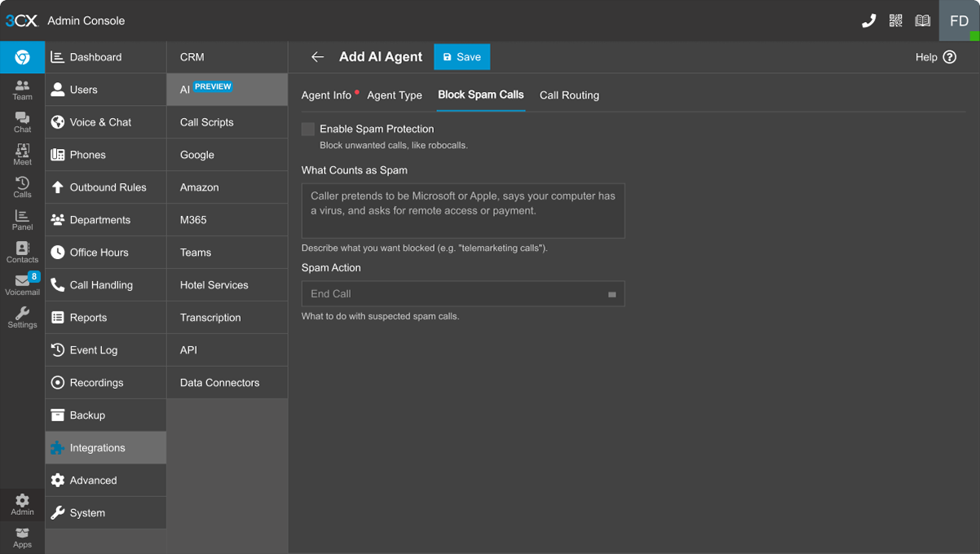Click the Save button
Image resolution: width=980 pixels, height=554 pixels.
[x=461, y=57]
